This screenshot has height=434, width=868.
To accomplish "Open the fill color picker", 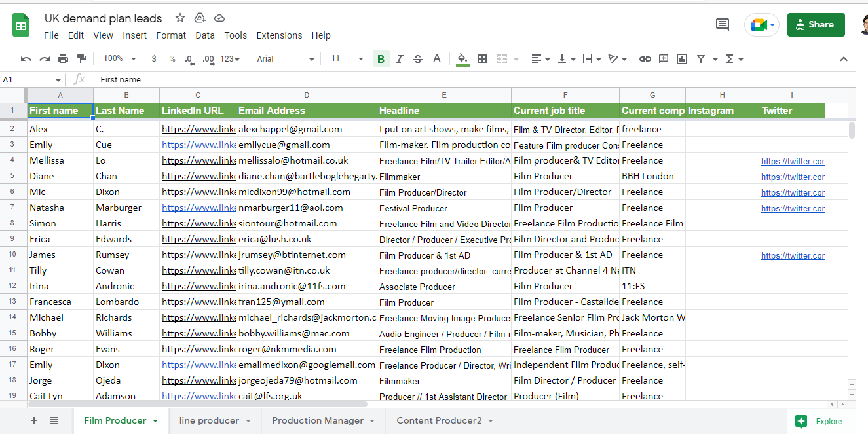I will coord(462,59).
